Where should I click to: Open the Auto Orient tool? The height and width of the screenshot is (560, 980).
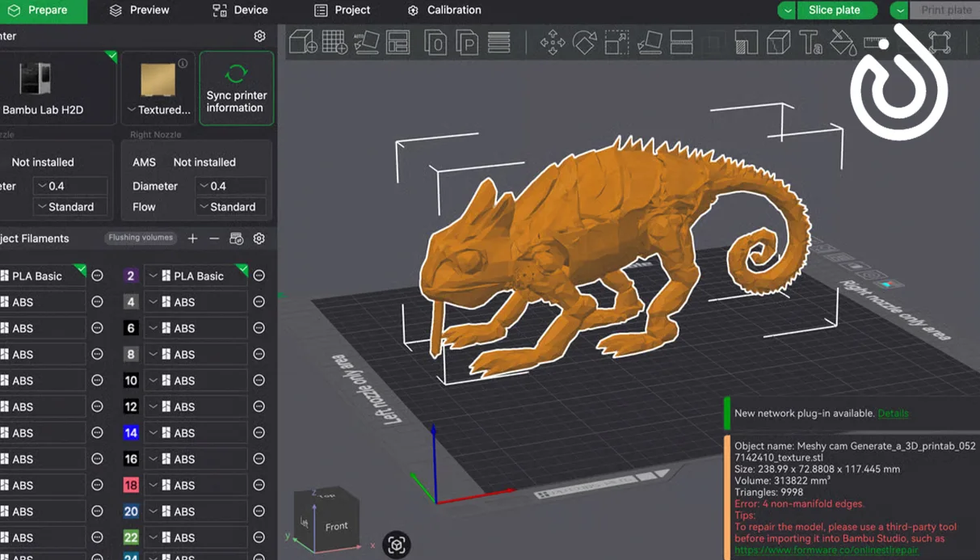[x=366, y=42]
